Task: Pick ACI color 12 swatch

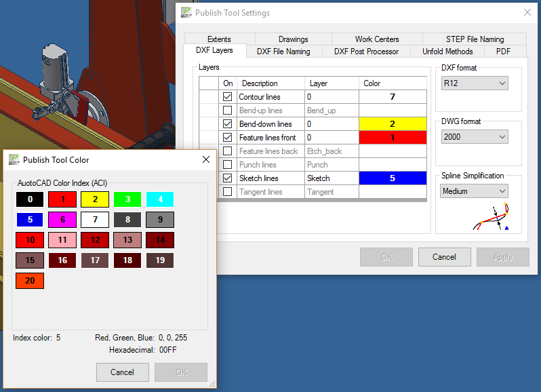Action: click(x=95, y=240)
